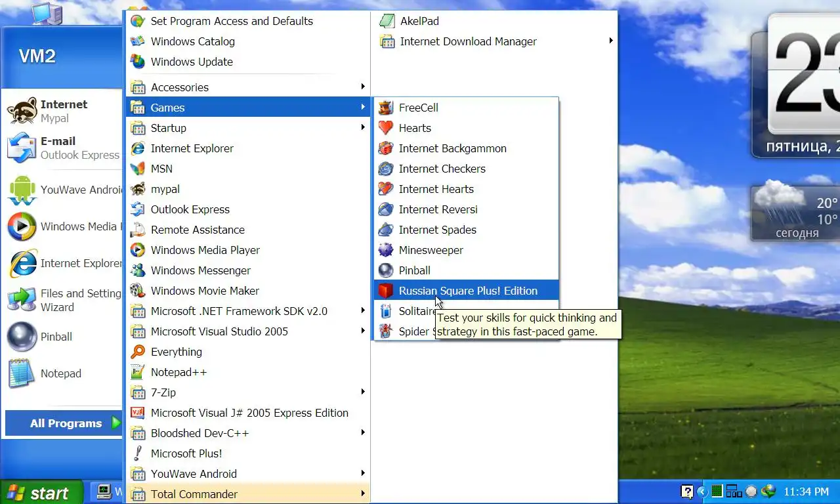Open Set Program Access and Defaults
The width and height of the screenshot is (840, 504).
(248, 21)
